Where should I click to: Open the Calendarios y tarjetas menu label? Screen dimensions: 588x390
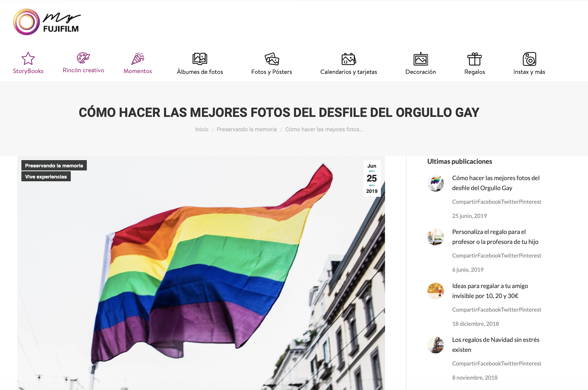click(348, 72)
